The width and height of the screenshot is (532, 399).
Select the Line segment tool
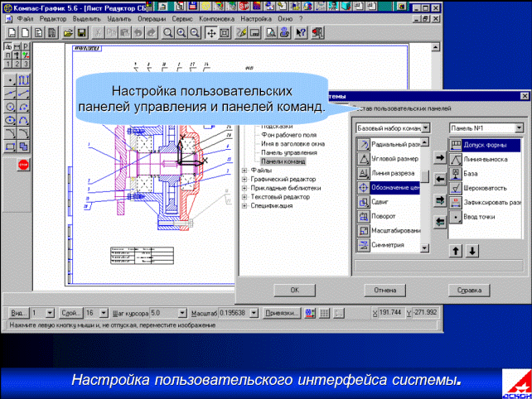[23, 94]
